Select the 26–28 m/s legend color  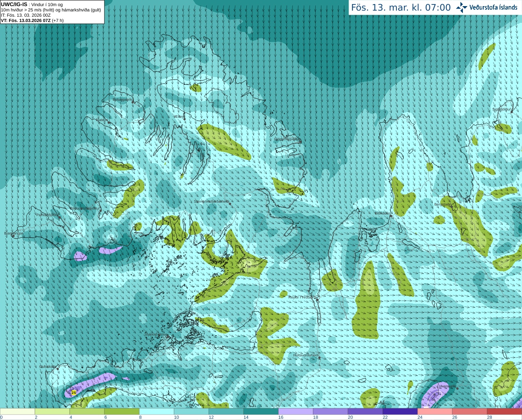click(x=470, y=411)
